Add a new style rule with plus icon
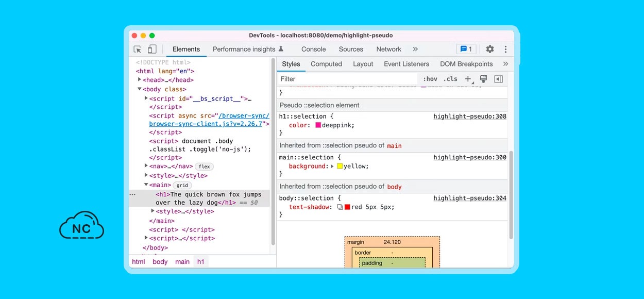 (468, 79)
